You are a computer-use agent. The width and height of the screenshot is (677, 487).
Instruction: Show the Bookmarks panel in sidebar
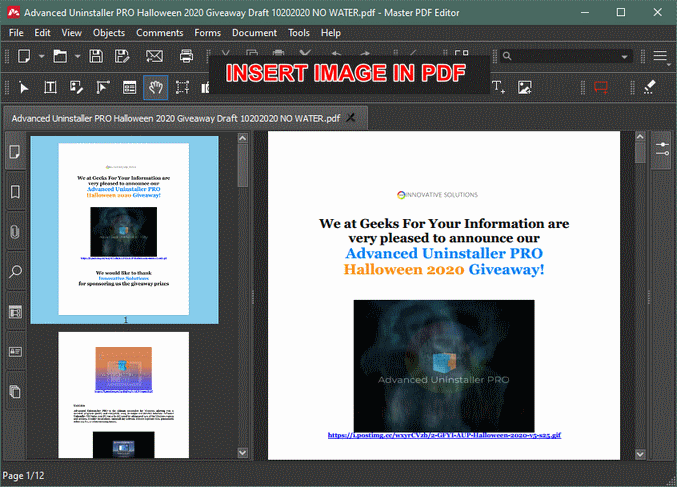pos(15,192)
